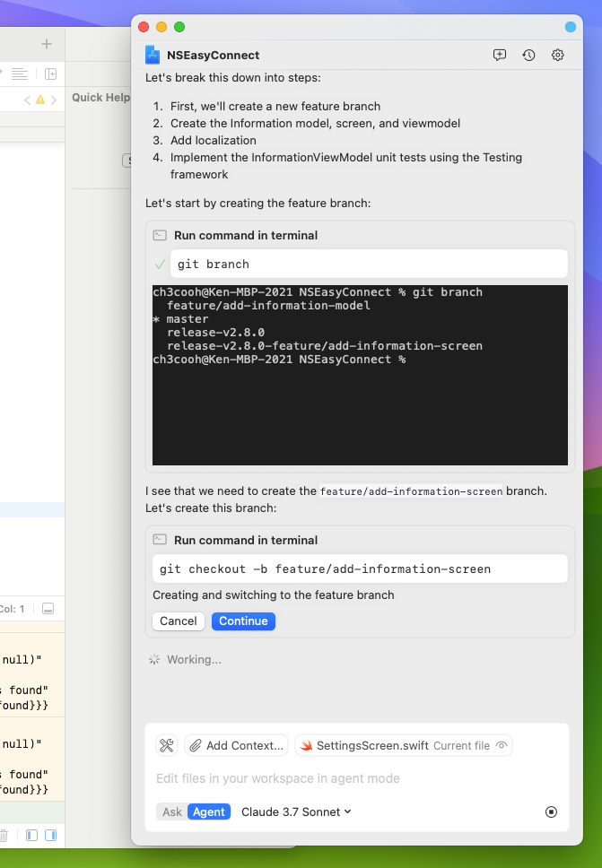
Task: Click Quick Help label in Xcode
Action: coord(100,98)
